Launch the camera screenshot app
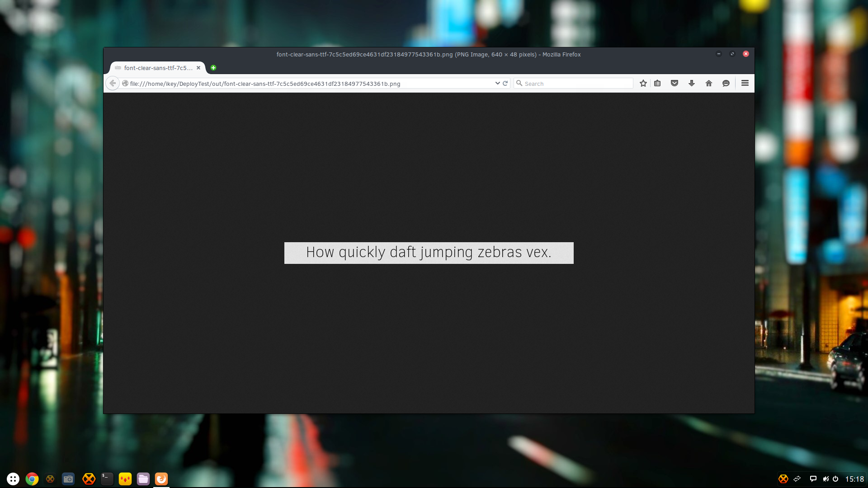This screenshot has height=488, width=868. [68, 479]
